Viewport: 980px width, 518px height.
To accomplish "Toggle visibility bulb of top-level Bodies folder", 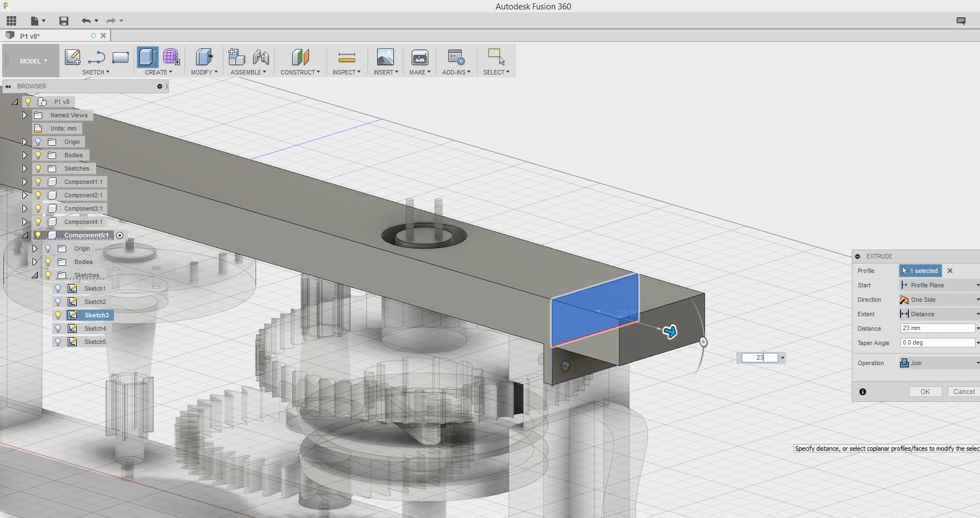I will point(38,155).
